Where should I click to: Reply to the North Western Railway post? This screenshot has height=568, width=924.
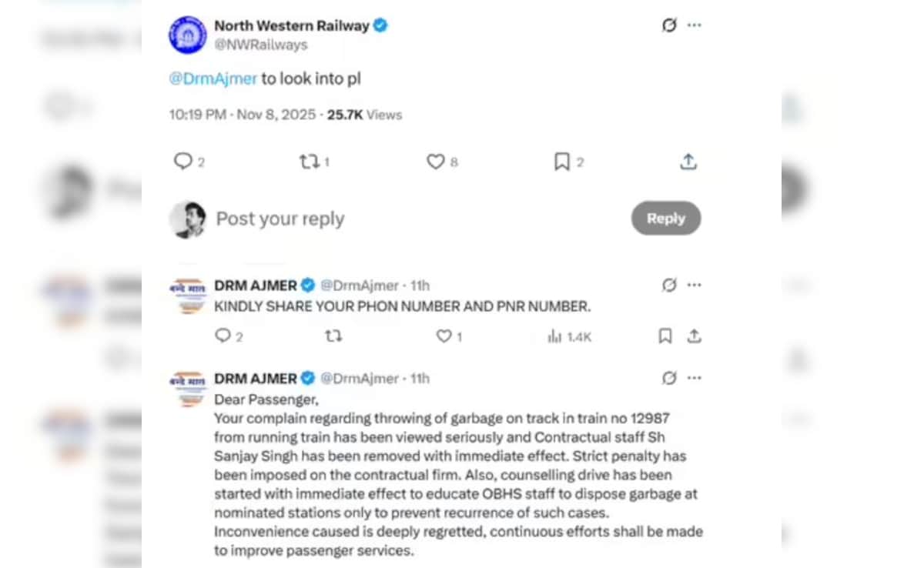point(182,162)
